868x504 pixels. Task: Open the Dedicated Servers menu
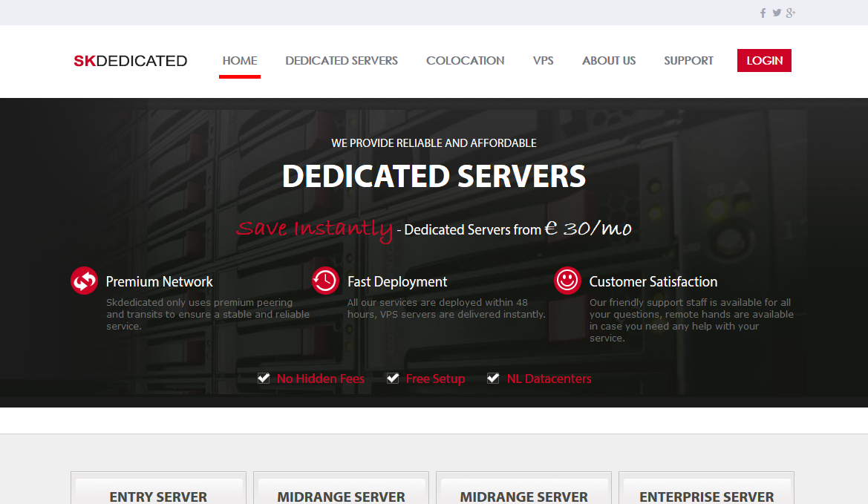point(342,61)
